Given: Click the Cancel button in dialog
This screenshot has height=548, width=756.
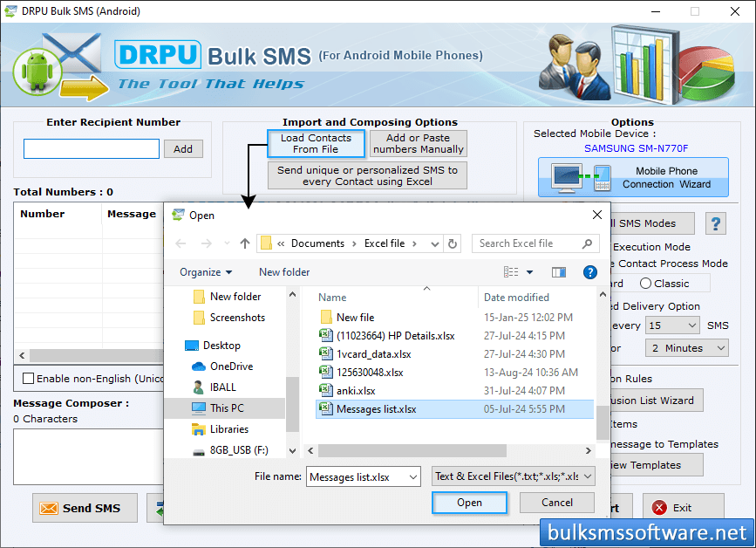Looking at the screenshot, I should tap(557, 503).
